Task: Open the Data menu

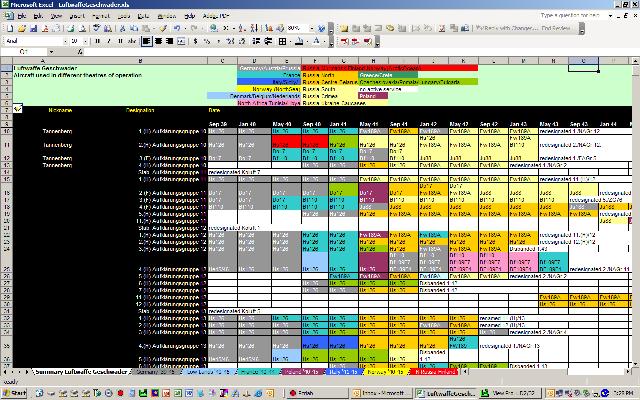Action: (x=143, y=16)
